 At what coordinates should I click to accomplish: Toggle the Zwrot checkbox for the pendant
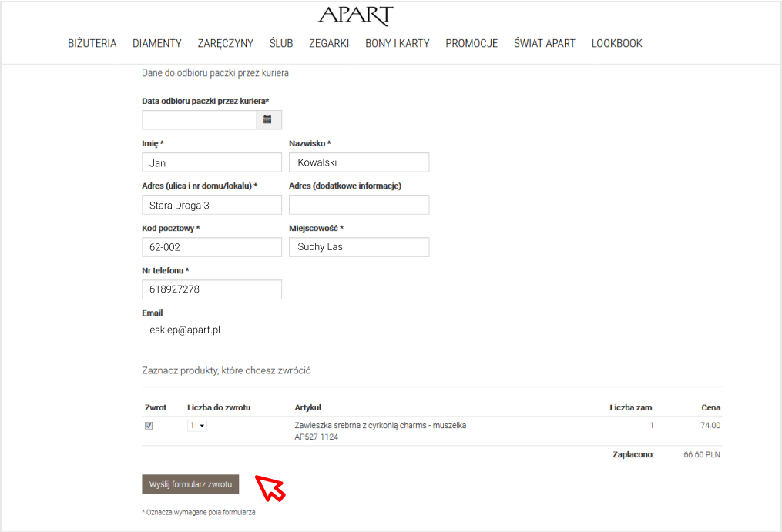pos(149,426)
